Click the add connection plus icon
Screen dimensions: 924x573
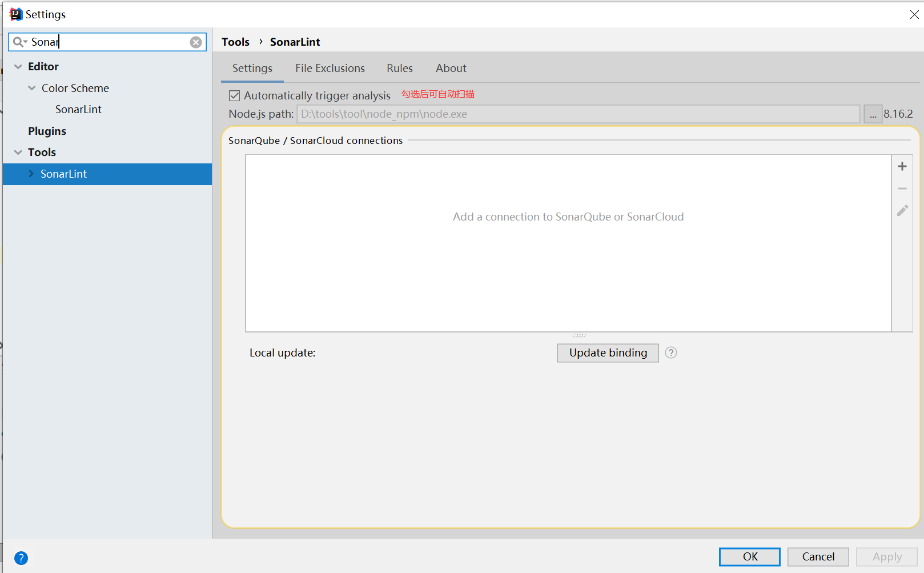[902, 166]
